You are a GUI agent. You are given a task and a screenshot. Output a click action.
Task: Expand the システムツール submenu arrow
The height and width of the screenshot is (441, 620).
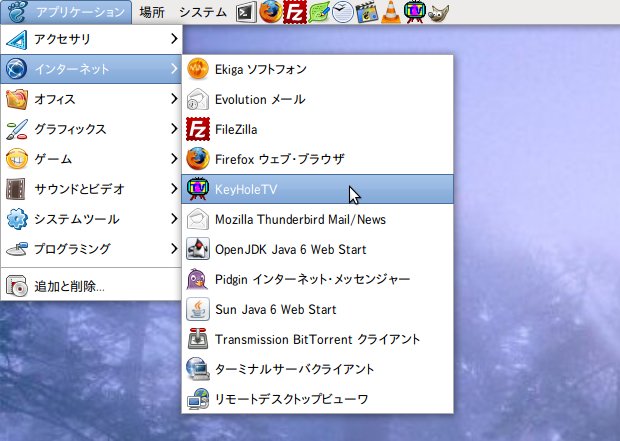coord(174,219)
